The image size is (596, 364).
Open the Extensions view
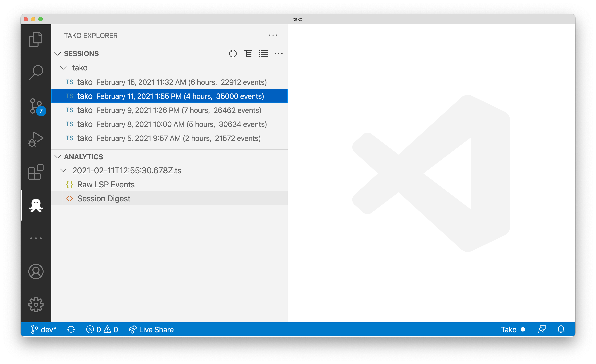36,172
